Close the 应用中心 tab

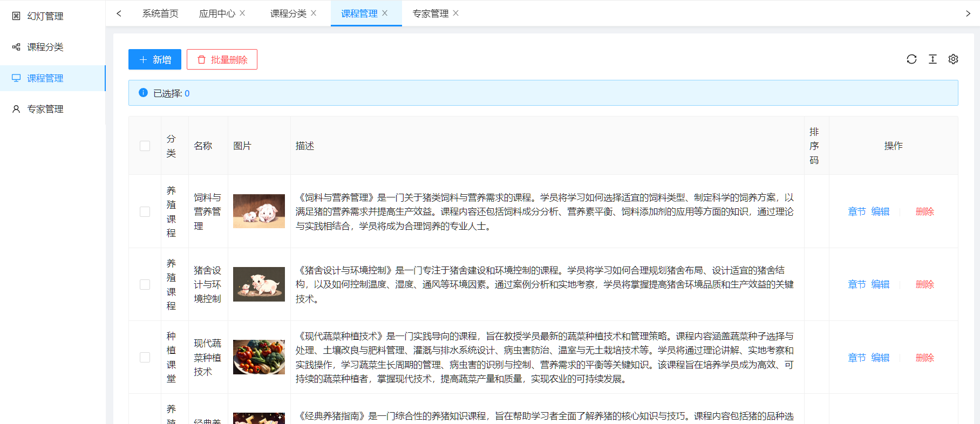click(x=242, y=13)
